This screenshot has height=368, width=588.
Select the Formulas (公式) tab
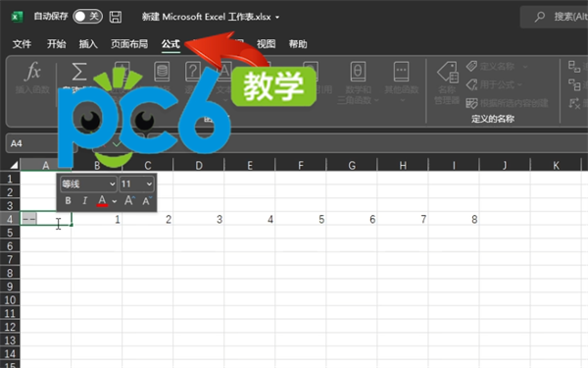pyautogui.click(x=171, y=44)
